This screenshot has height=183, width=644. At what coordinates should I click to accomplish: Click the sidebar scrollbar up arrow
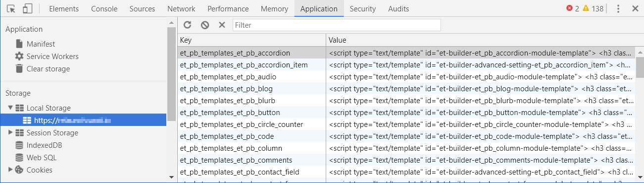click(171, 22)
